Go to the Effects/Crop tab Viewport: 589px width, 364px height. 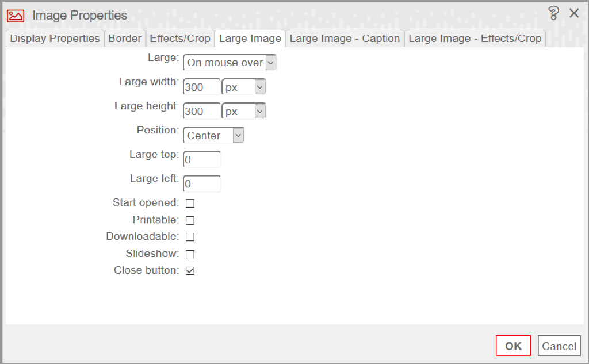point(180,39)
